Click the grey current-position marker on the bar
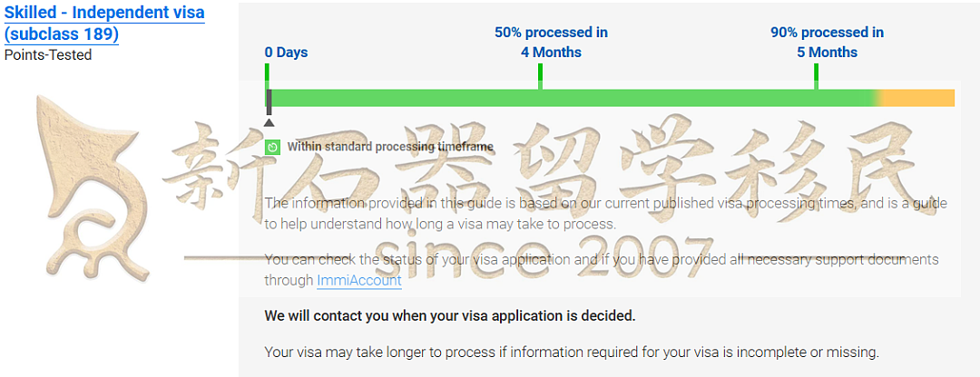The image size is (980, 377). [x=269, y=101]
